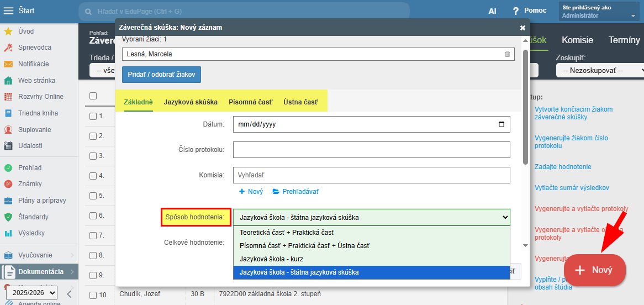Click the Pridať / odobrať žiakov button
This screenshot has height=305, width=644.
click(x=162, y=75)
